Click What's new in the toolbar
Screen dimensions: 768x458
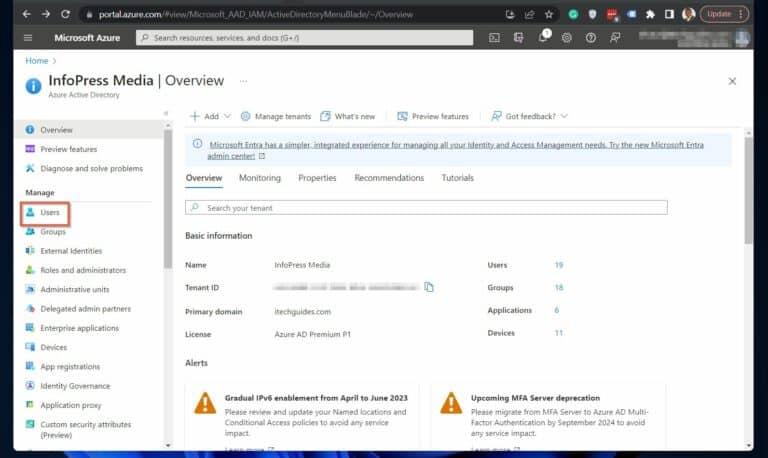click(348, 116)
